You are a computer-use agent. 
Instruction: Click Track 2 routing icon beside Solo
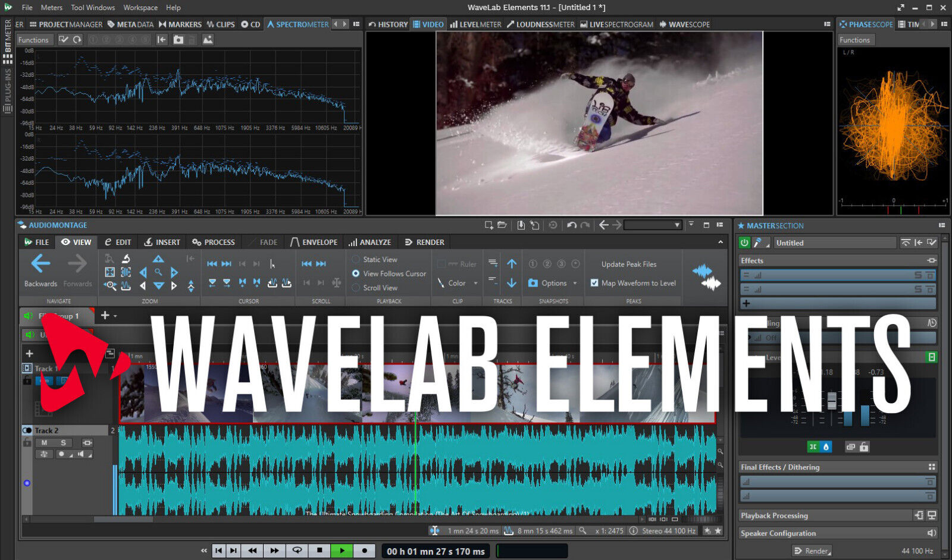coord(87,443)
